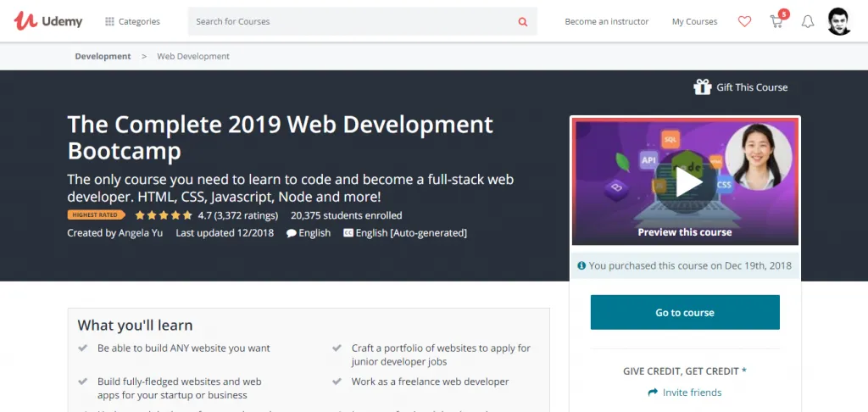868x412 pixels.
Task: Click Last updated 12/2018 text
Action: 225,233
